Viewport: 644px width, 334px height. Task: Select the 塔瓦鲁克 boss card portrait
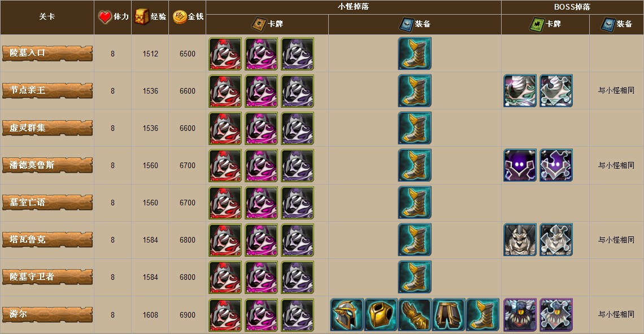[x=520, y=240]
